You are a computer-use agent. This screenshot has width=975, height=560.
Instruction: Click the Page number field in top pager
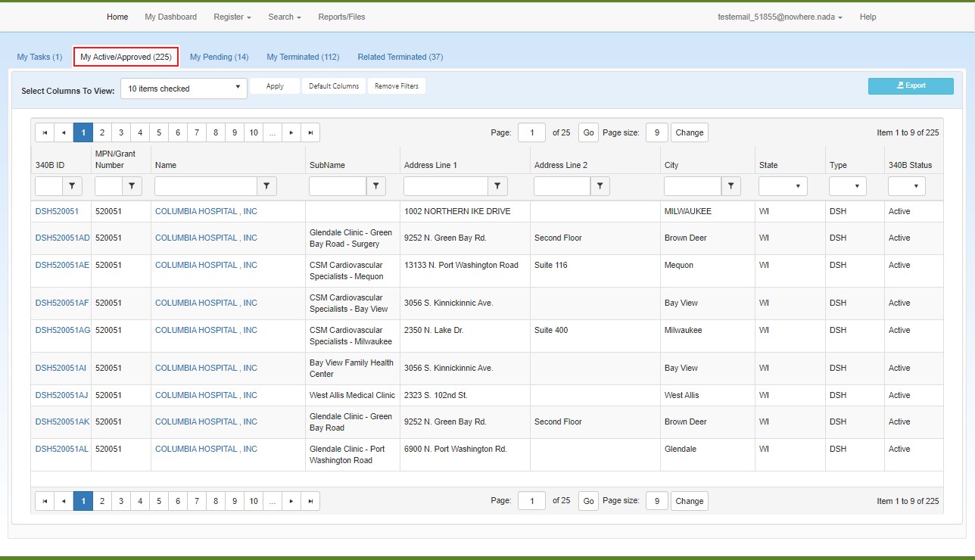click(x=531, y=132)
